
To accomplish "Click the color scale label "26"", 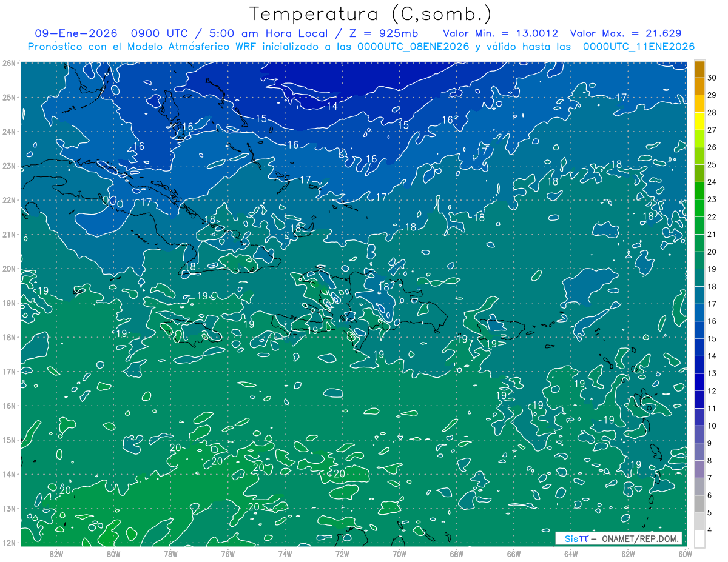I will point(712,147).
